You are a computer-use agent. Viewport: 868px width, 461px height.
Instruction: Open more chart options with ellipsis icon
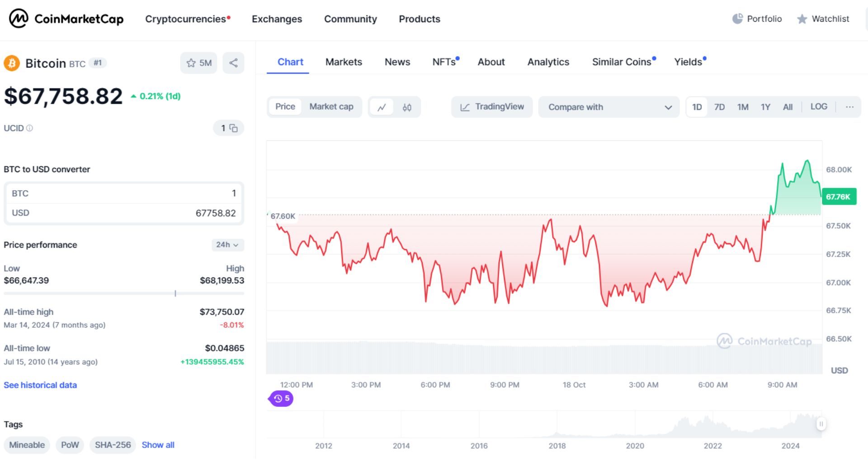(x=849, y=107)
